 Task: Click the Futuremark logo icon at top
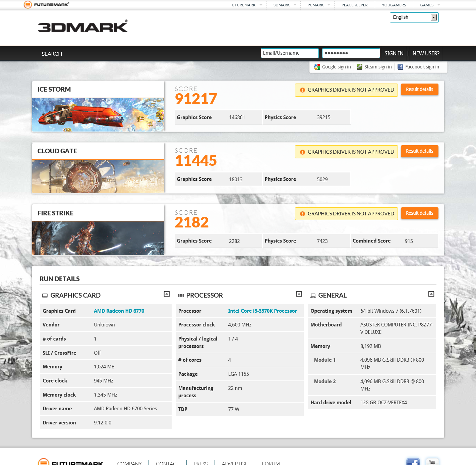point(28,5)
